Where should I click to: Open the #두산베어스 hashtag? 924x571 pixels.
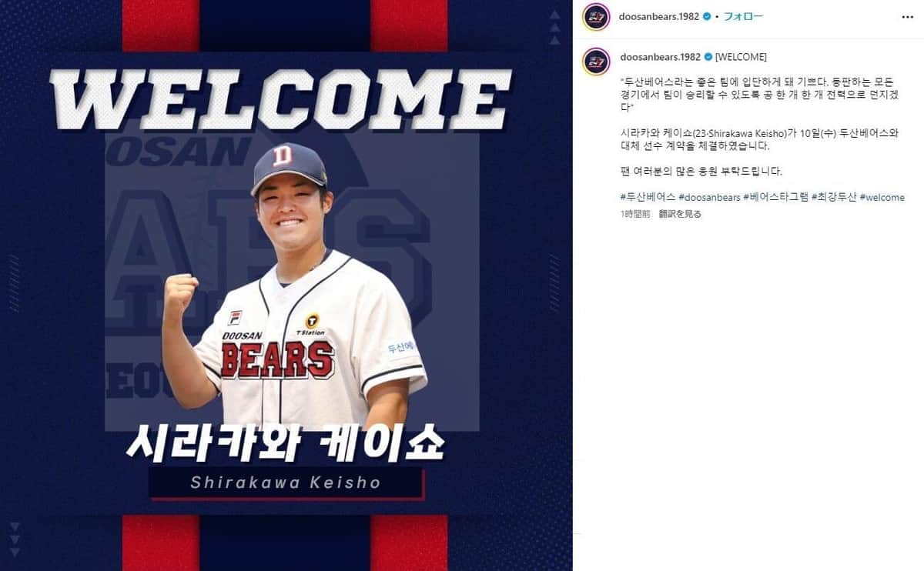pos(648,197)
